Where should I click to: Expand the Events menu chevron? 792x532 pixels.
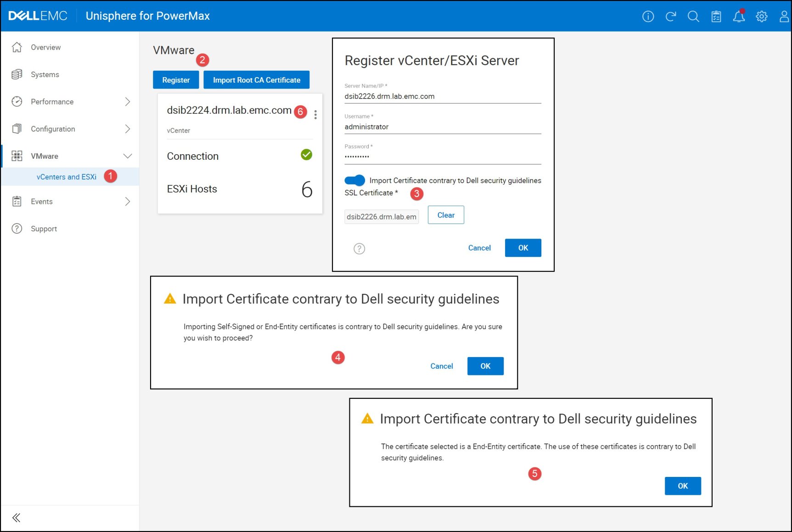click(x=128, y=202)
